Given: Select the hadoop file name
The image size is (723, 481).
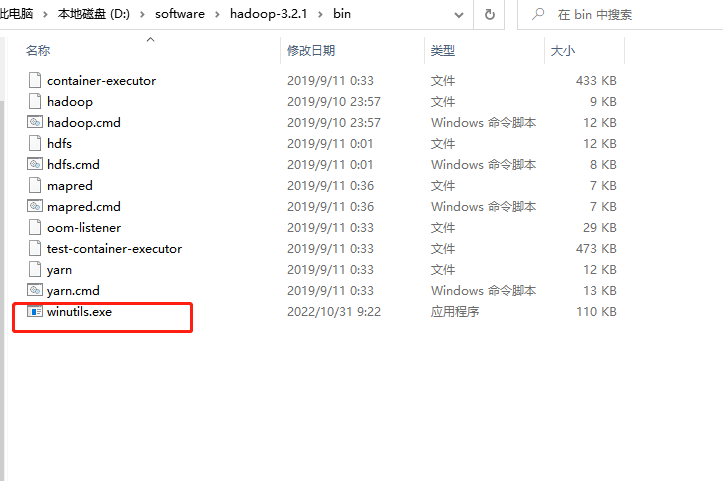Looking at the screenshot, I should tap(70, 102).
